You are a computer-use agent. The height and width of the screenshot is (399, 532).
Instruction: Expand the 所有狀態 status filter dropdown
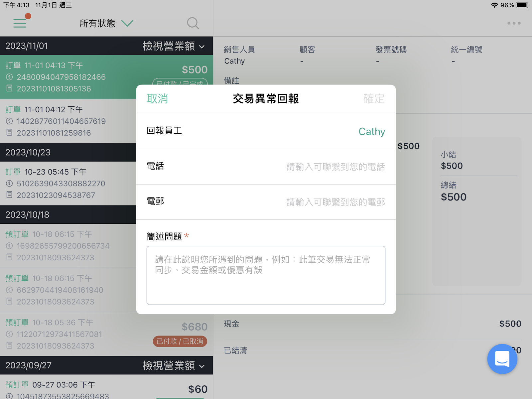106,23
